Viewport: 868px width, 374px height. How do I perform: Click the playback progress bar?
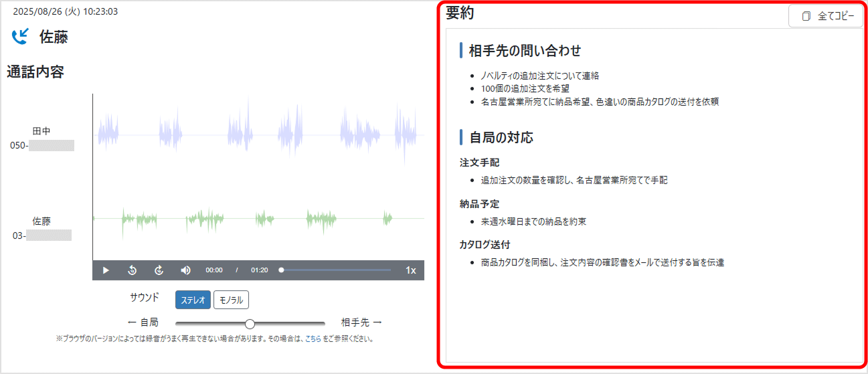pyautogui.click(x=335, y=270)
